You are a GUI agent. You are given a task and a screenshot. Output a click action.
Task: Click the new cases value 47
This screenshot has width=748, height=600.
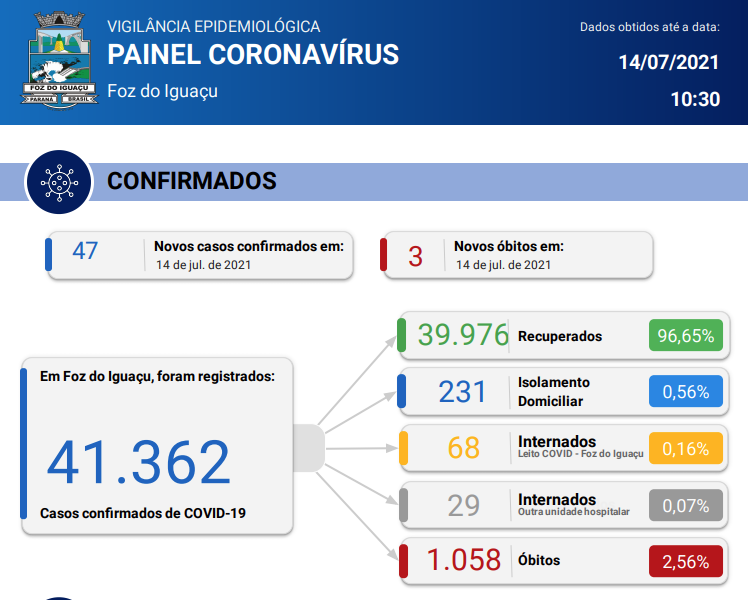[x=85, y=251]
